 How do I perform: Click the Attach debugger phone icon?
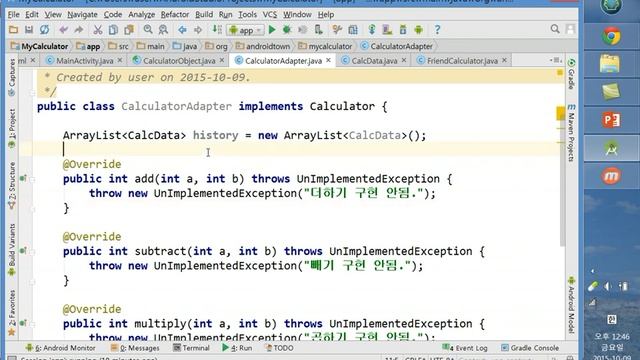click(x=318, y=30)
